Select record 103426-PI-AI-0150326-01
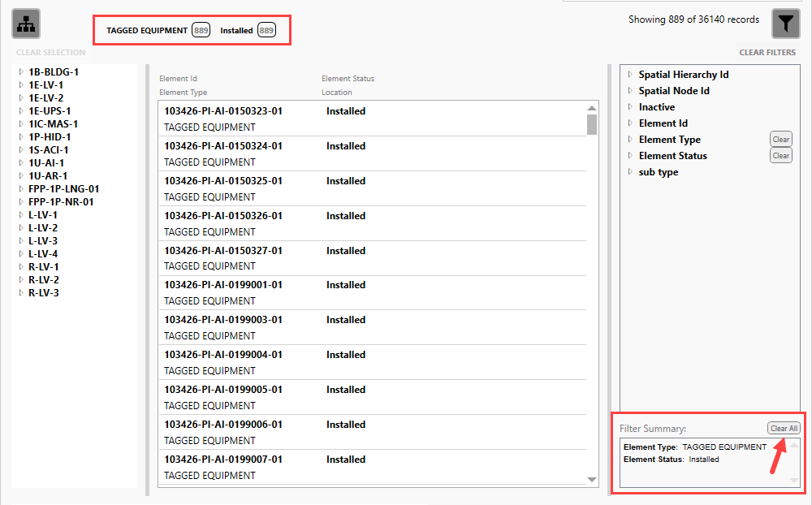Screen dimensions: 812x505 click(373, 223)
